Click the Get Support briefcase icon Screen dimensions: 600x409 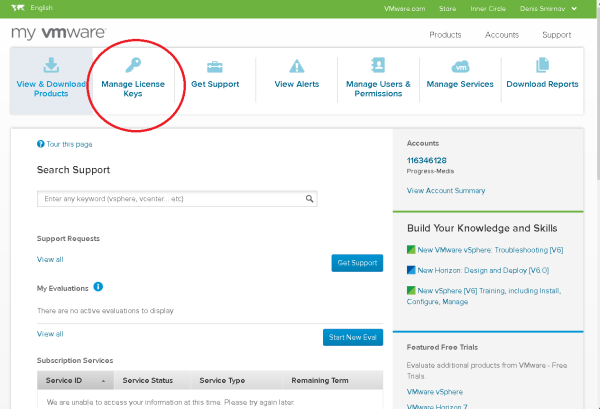point(215,67)
